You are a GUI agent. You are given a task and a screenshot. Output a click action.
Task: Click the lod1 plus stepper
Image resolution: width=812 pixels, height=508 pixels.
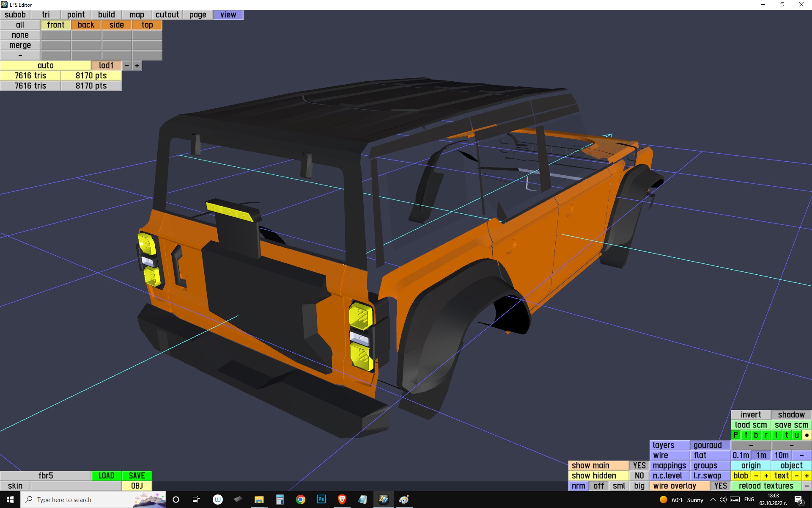click(137, 66)
